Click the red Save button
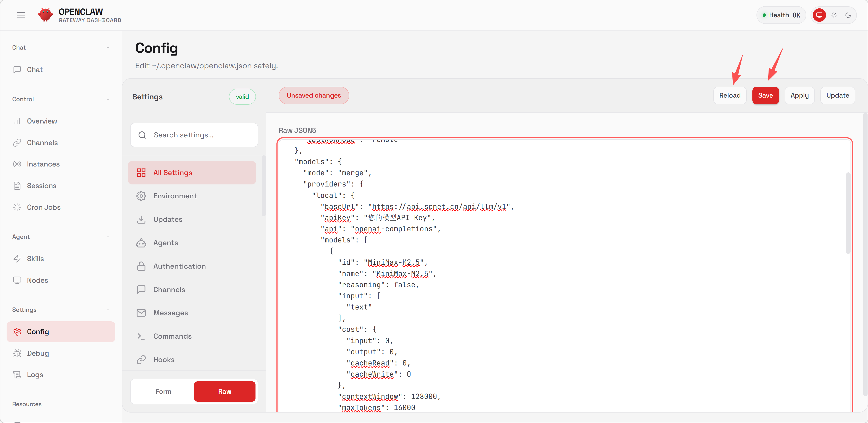The height and width of the screenshot is (423, 868). [x=765, y=96]
